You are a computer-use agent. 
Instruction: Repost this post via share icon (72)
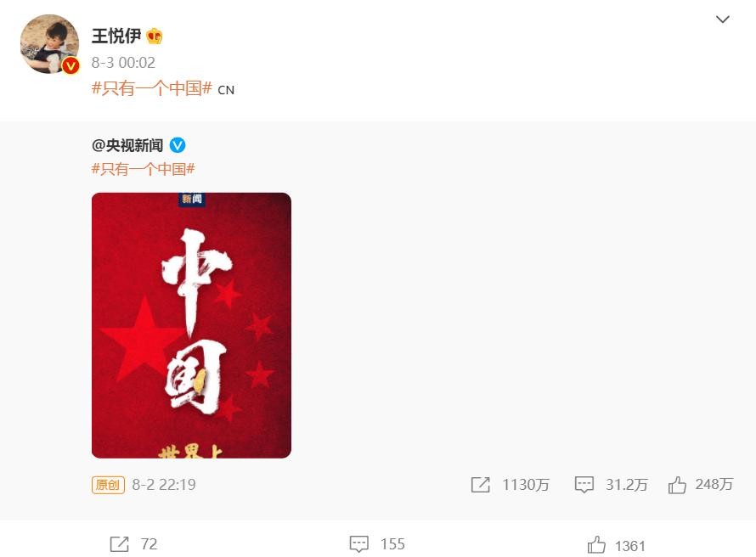pos(119,544)
